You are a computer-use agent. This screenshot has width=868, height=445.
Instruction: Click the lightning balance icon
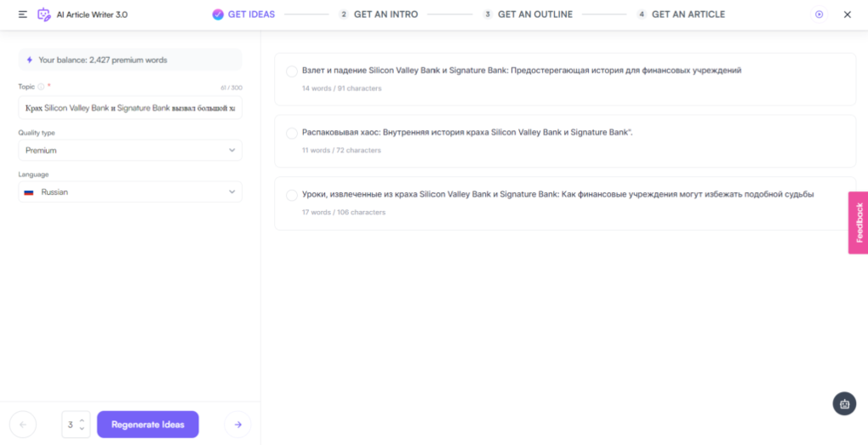[30, 60]
